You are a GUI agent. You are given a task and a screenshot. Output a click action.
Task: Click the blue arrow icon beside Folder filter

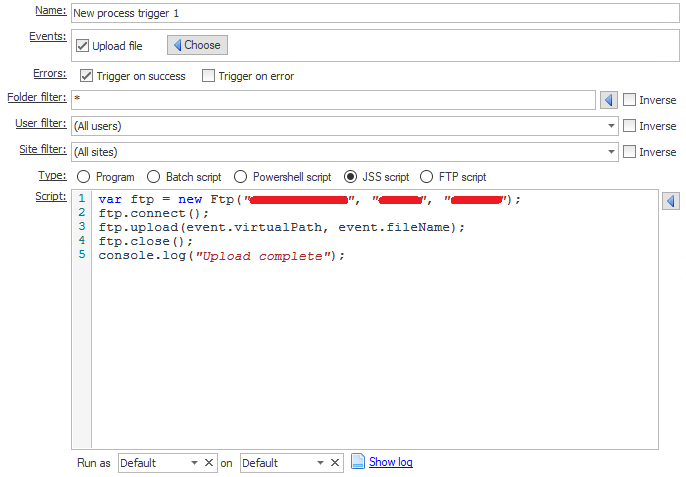pos(608,100)
